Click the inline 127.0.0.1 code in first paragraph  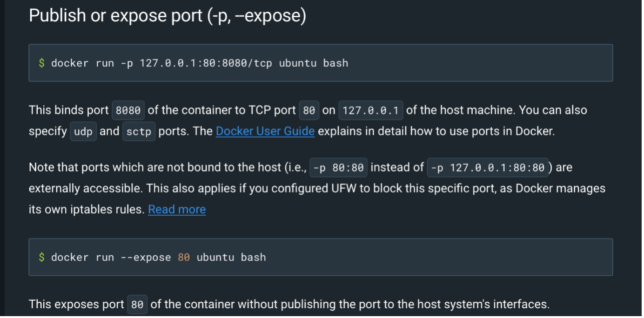(371, 111)
